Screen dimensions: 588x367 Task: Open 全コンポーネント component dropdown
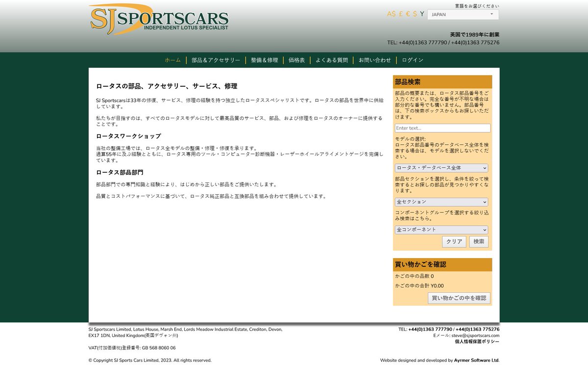441,230
